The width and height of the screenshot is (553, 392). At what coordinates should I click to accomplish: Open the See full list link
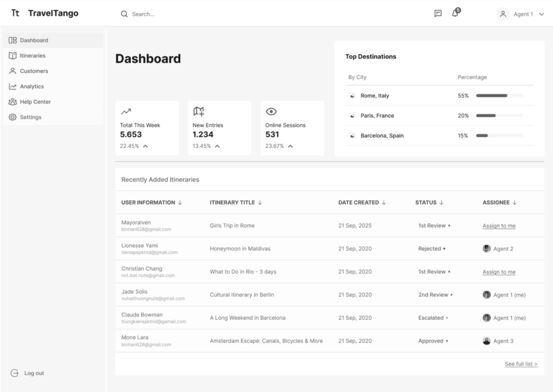pyautogui.click(x=521, y=364)
